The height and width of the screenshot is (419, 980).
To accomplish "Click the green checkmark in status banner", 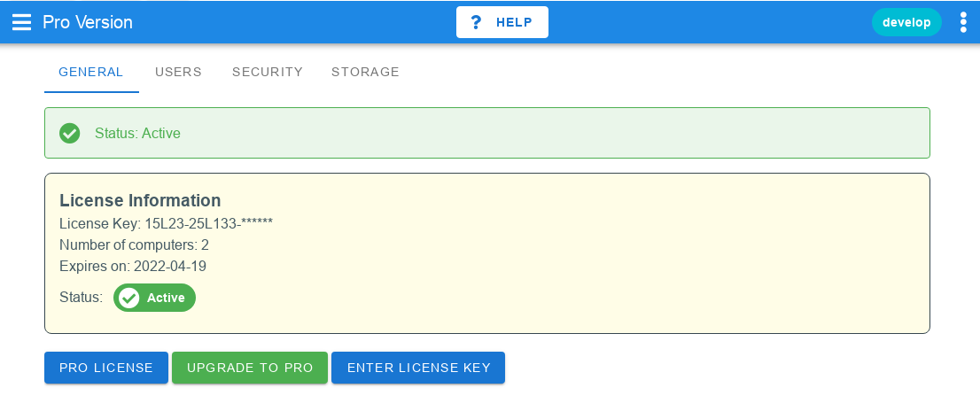I will [x=69, y=133].
